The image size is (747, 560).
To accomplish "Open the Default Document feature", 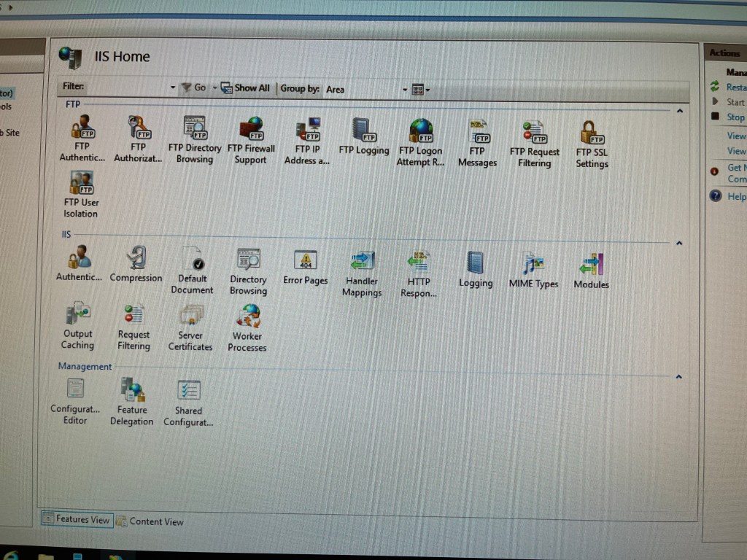I will point(192,260).
